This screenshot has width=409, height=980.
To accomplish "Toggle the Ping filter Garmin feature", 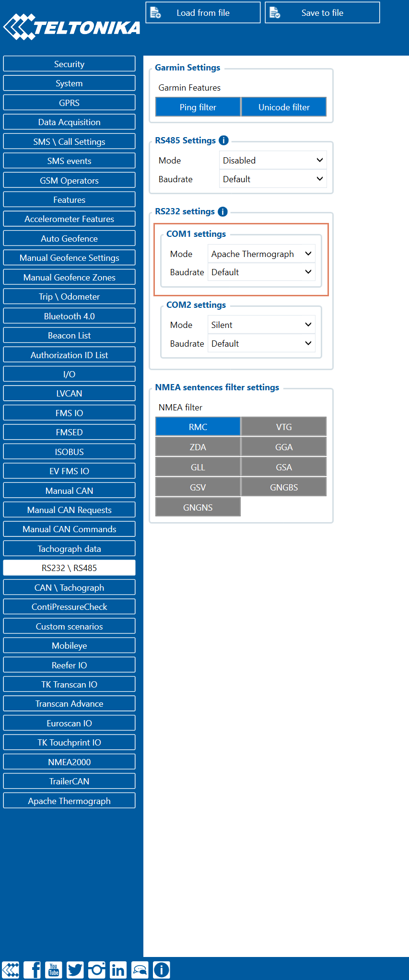I will click(x=198, y=107).
